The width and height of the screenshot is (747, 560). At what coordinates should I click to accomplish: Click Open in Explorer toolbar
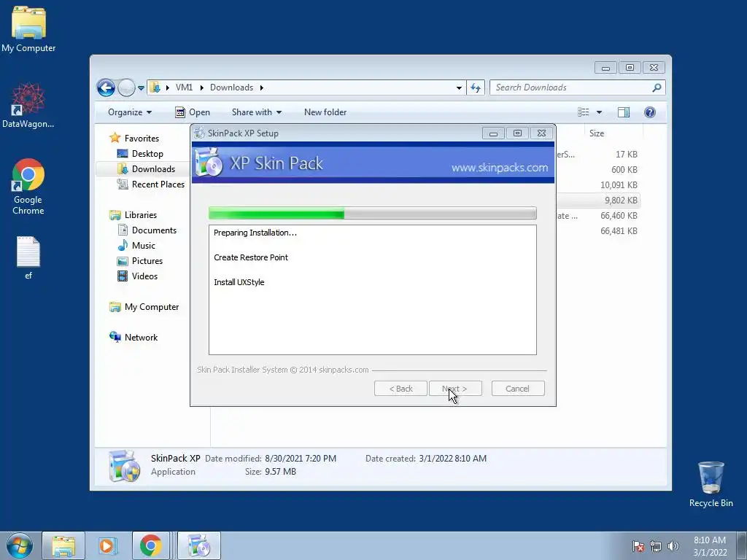tap(193, 112)
